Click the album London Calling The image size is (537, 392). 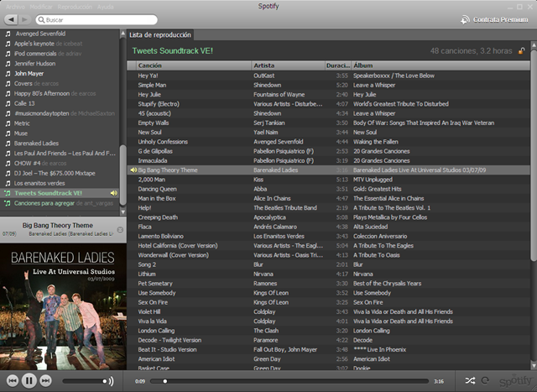click(x=372, y=331)
